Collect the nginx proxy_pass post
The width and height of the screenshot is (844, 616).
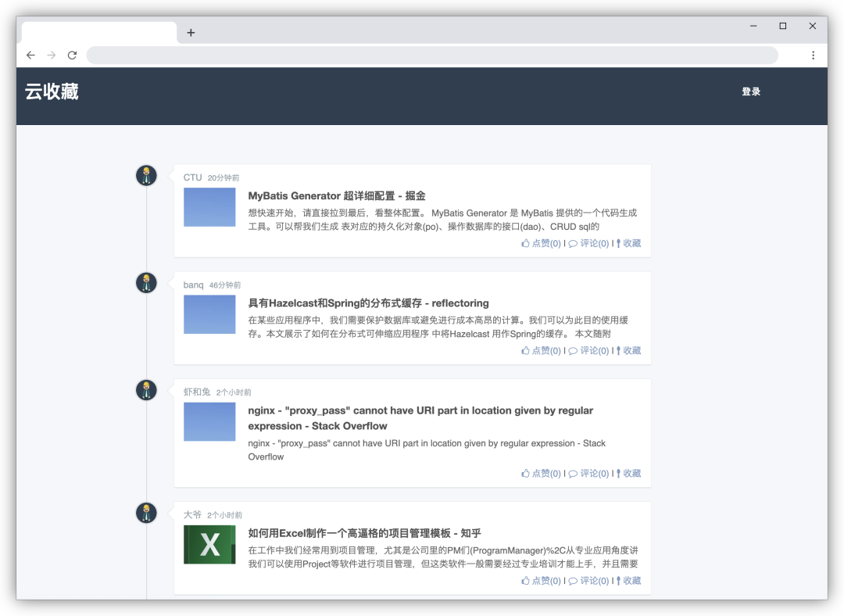[x=628, y=473]
